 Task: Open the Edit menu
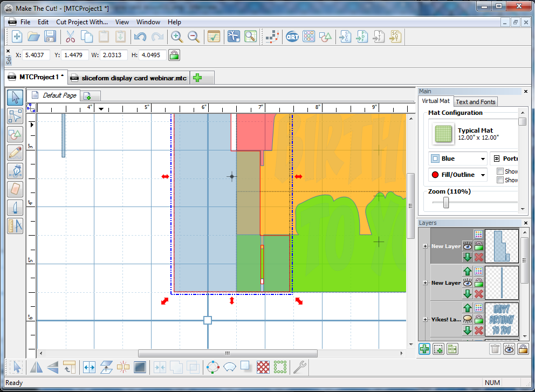[43, 22]
